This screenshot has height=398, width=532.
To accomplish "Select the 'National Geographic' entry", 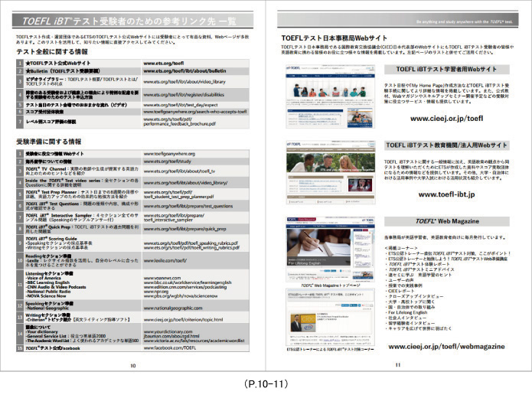I will [47, 308].
